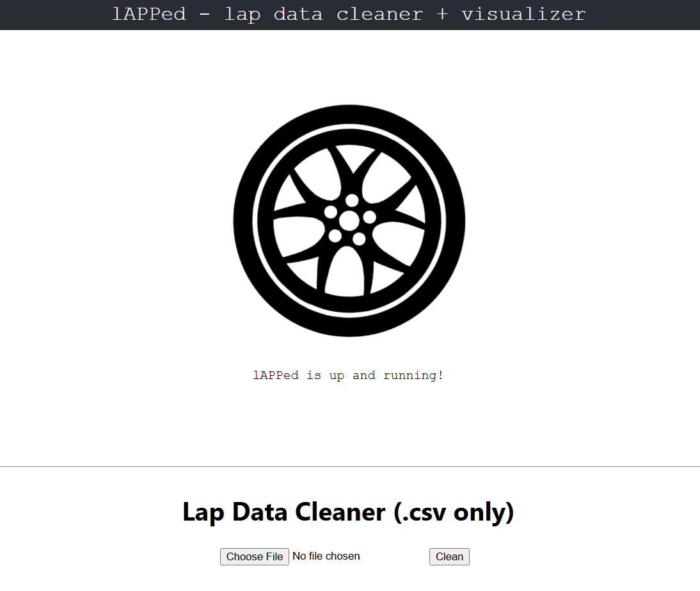Click the bottom-left lug nut hole on wheel
This screenshot has width=700, height=591.
pyautogui.click(x=335, y=236)
